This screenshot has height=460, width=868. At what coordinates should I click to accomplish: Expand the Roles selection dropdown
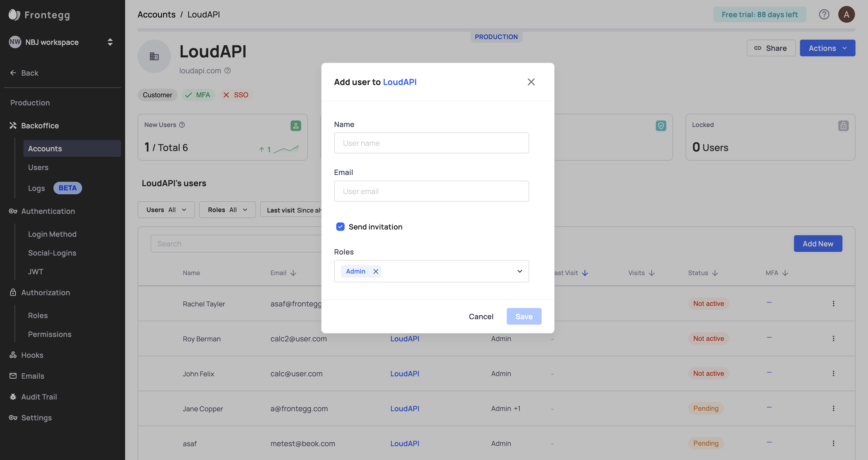point(519,271)
